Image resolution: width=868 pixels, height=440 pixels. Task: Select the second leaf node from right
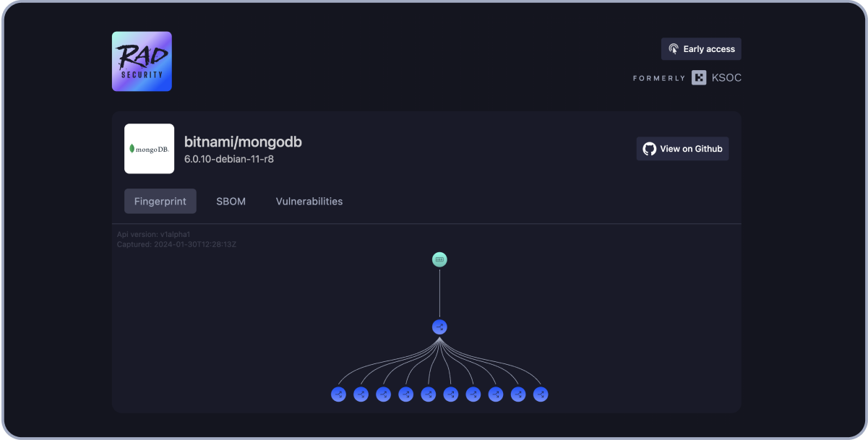(517, 394)
